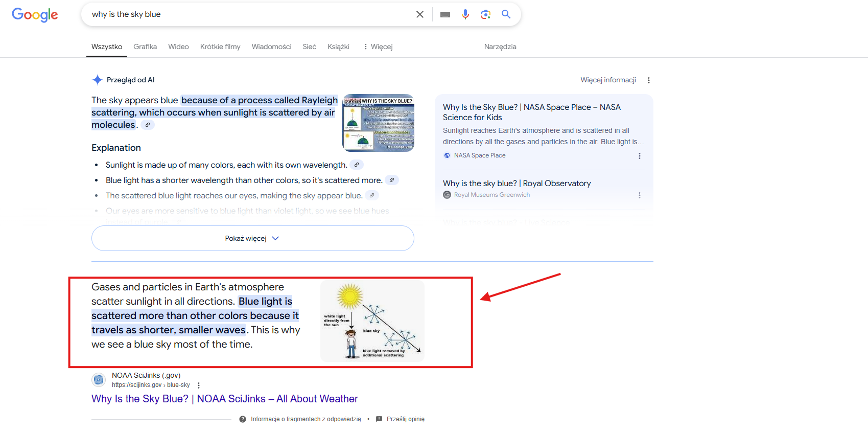This screenshot has width=868, height=433.
Task: Select the Wszystko tab
Action: coord(107,47)
